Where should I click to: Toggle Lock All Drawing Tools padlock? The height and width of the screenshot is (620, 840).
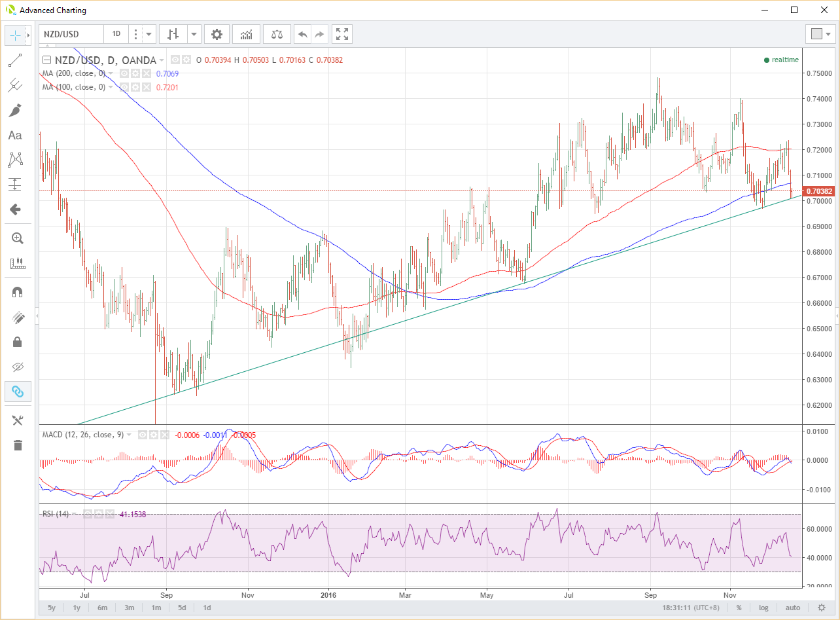click(18, 342)
